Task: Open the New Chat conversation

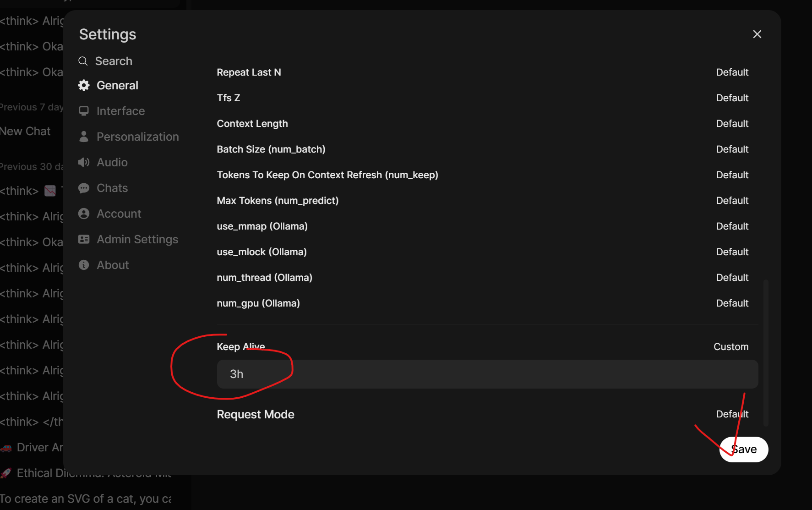Action: [26, 132]
